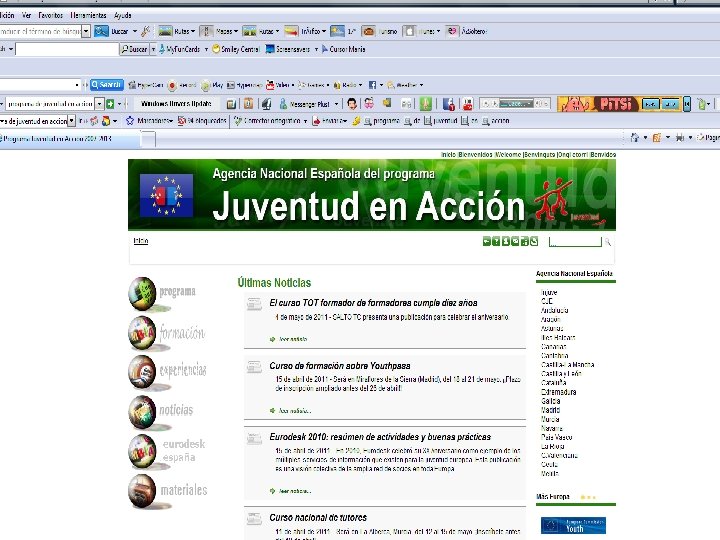
Task: Click the Weather toolbar icon
Action: 391,85
